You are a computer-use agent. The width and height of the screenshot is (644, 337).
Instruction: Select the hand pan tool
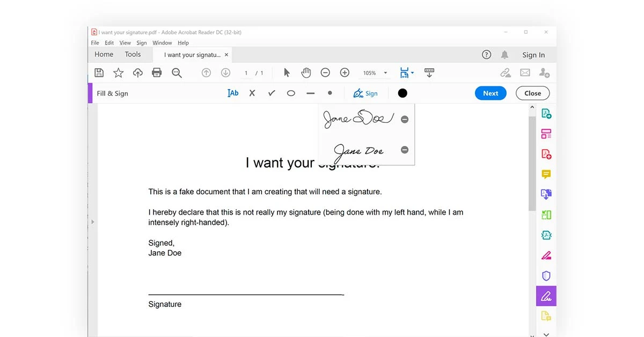pos(306,72)
